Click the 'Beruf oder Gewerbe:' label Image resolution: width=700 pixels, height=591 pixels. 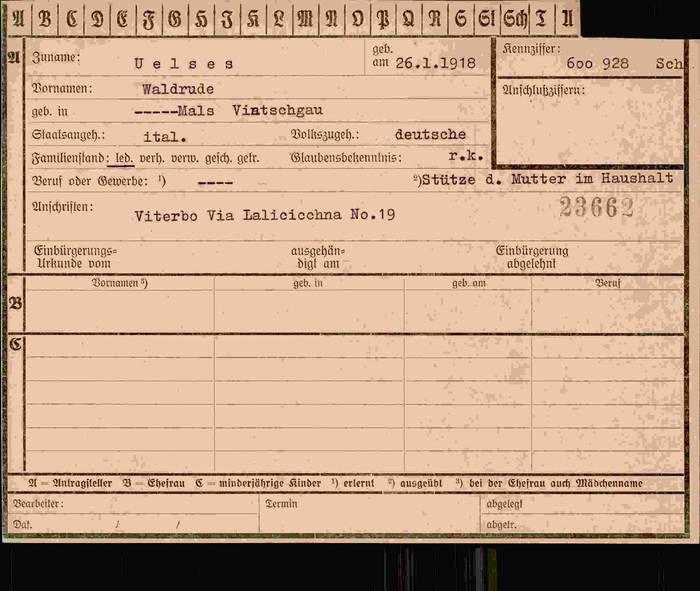coord(90,181)
